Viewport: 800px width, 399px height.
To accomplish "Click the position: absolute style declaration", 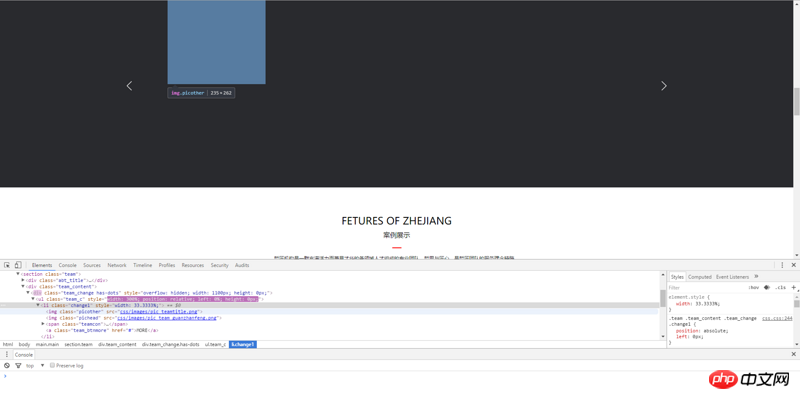I will (x=702, y=330).
